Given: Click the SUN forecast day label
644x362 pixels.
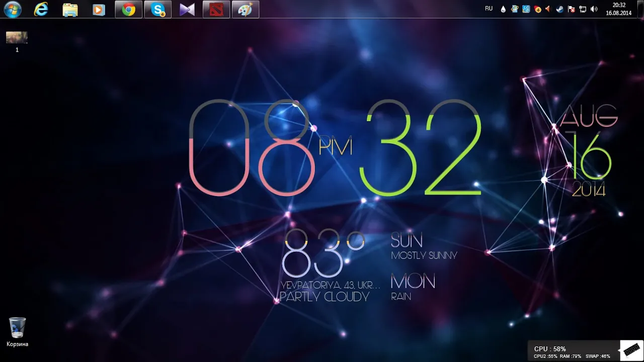Looking at the screenshot, I should click(407, 240).
